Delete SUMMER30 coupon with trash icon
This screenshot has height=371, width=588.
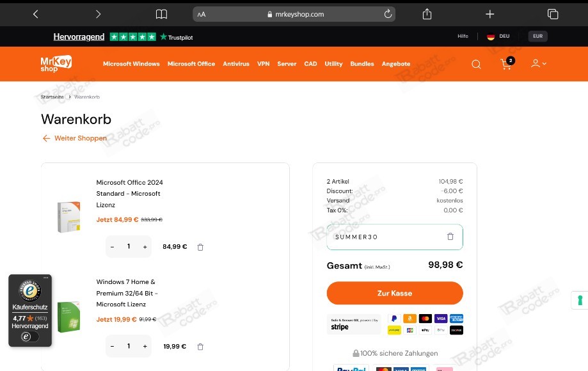(x=450, y=237)
